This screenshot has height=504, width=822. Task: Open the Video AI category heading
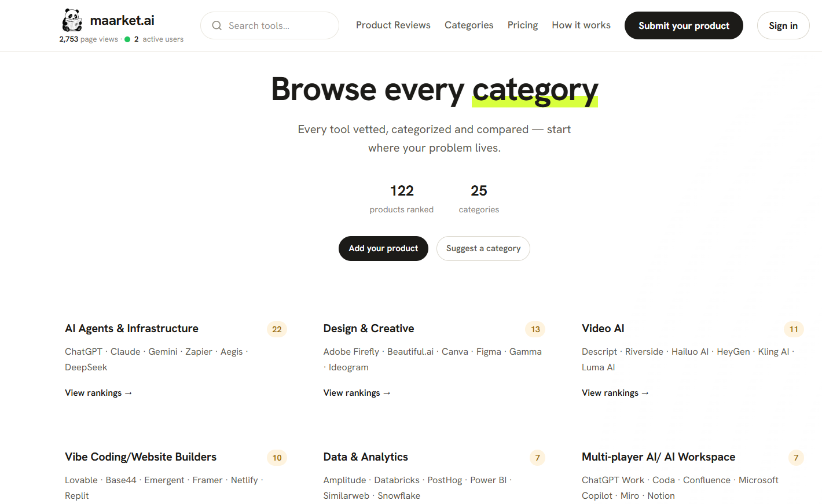point(603,329)
